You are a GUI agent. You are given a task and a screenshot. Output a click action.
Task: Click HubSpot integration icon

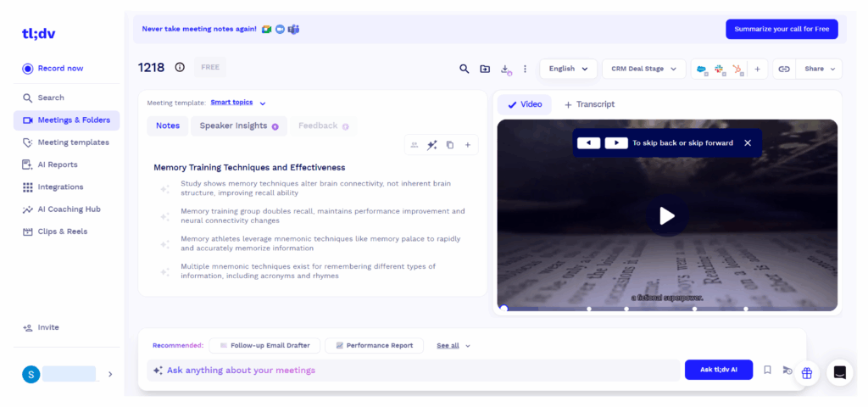738,70
